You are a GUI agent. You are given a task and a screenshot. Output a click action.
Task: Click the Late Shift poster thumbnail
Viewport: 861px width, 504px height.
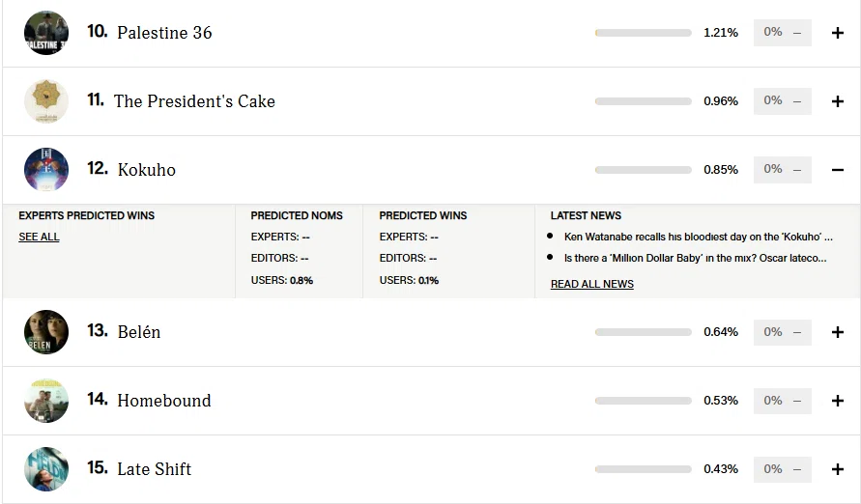tap(46, 469)
